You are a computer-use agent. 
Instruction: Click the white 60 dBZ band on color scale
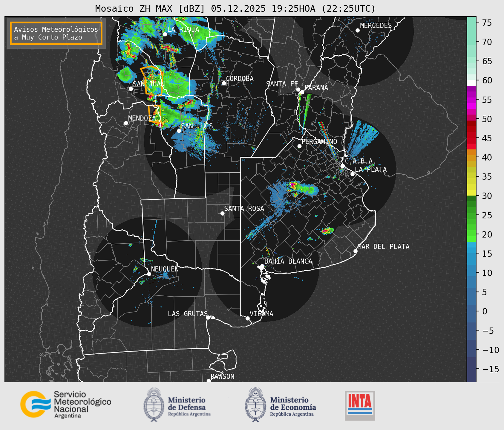pos(471,83)
